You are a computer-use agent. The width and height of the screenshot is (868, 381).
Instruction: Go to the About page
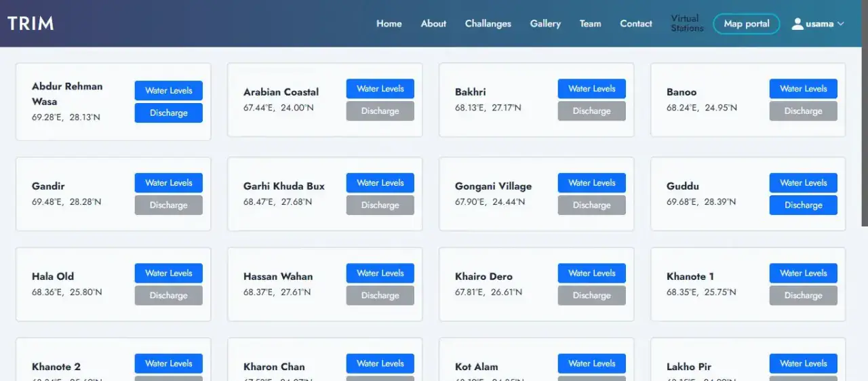(433, 24)
